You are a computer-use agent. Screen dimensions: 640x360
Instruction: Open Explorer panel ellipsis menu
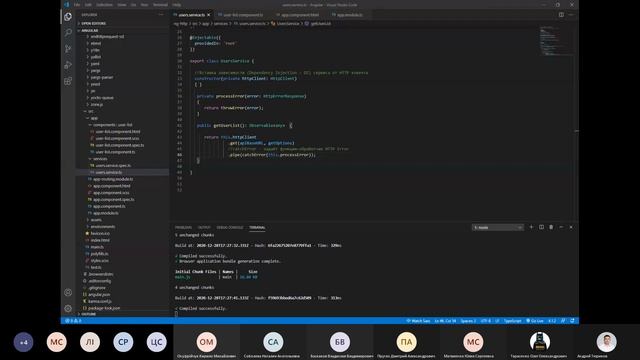161,15
